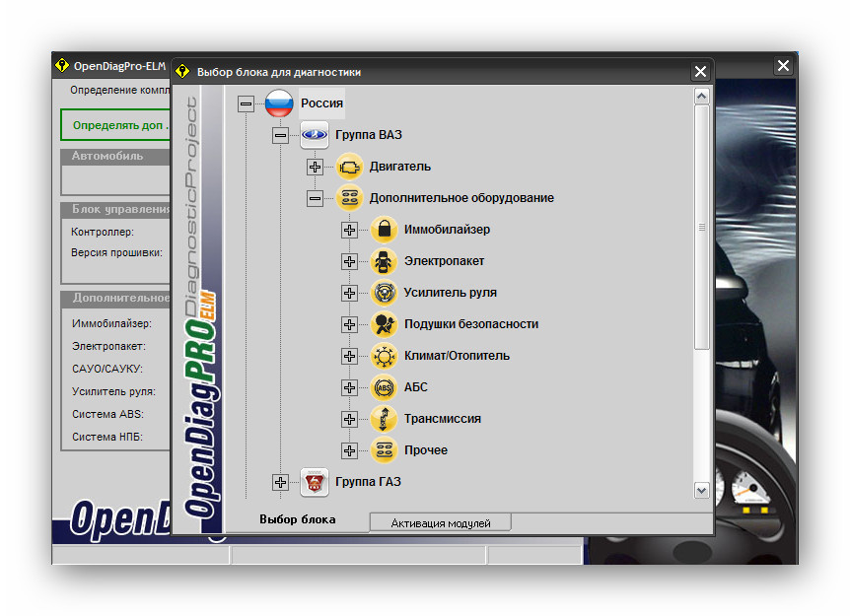Click the Электропакет car icon

(x=384, y=261)
